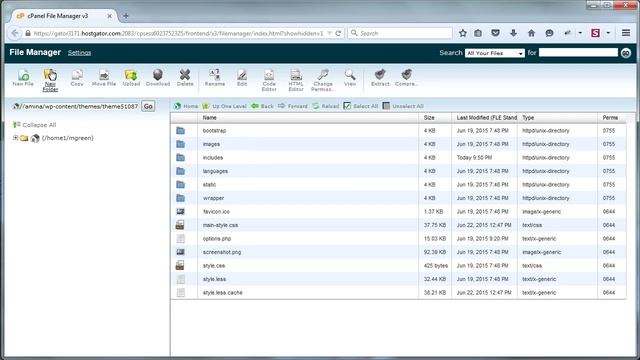The width and height of the screenshot is (640, 360).
Task: Sort by Last Modified column header
Action: coord(485,118)
